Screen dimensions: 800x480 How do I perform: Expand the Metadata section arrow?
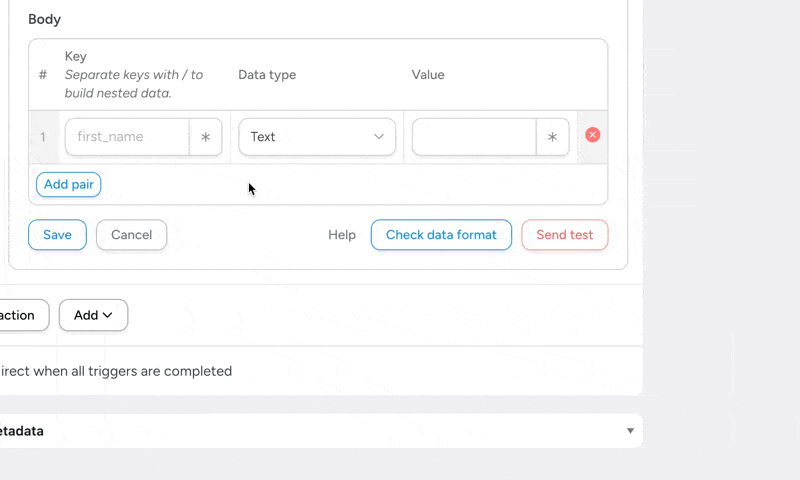[630, 431]
